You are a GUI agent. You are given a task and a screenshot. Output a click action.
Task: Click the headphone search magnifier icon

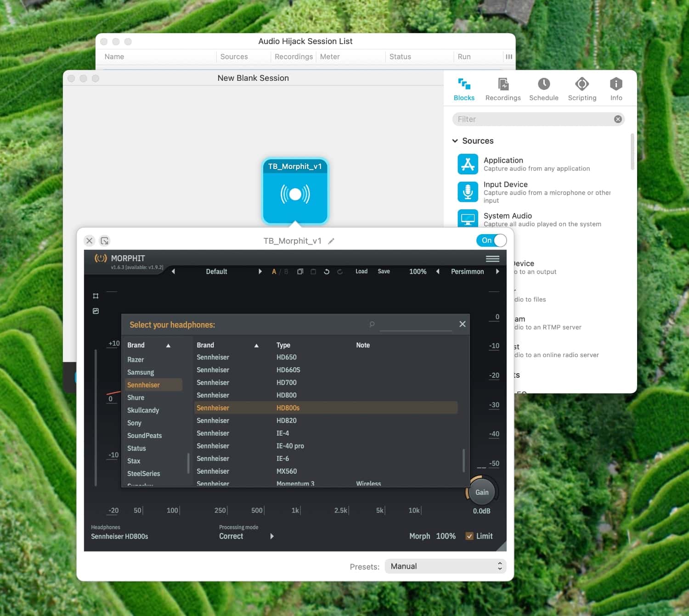(372, 325)
